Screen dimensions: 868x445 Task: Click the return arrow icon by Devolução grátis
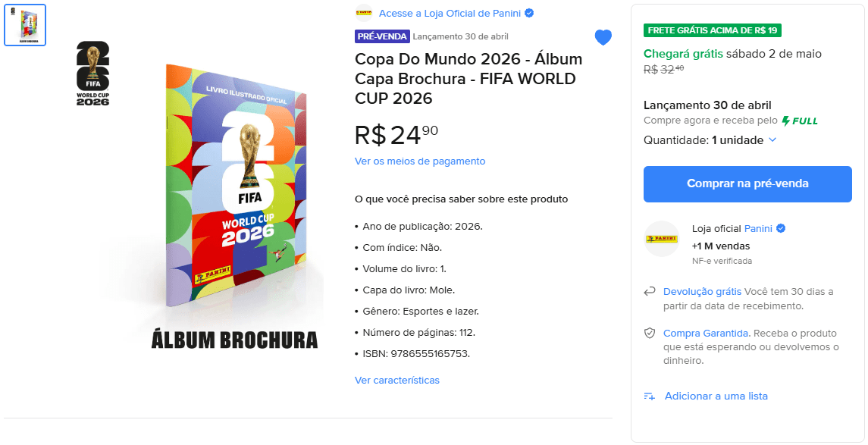tap(650, 292)
